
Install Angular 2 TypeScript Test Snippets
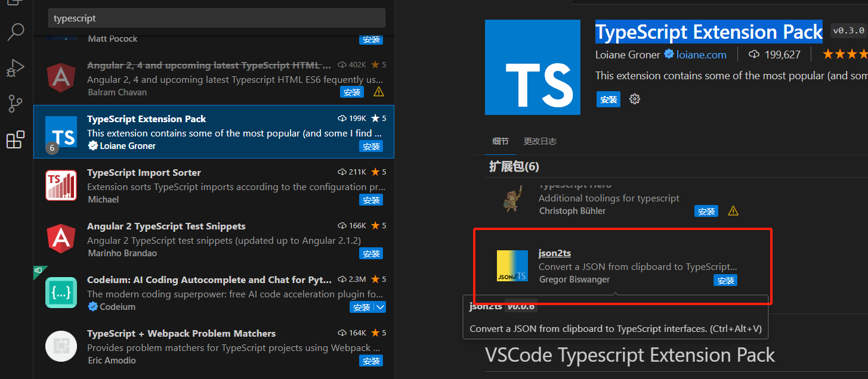pyautogui.click(x=371, y=254)
